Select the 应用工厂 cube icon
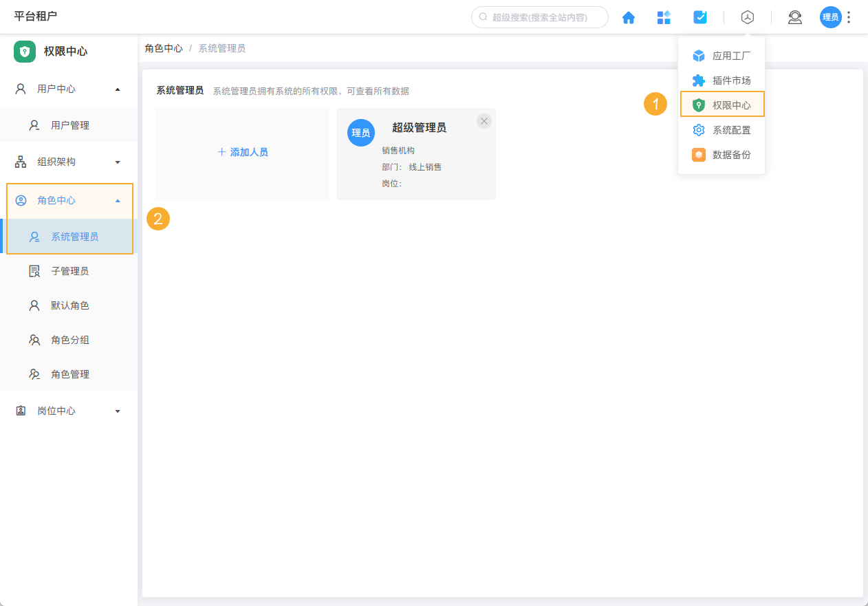The image size is (868, 606). (x=698, y=56)
